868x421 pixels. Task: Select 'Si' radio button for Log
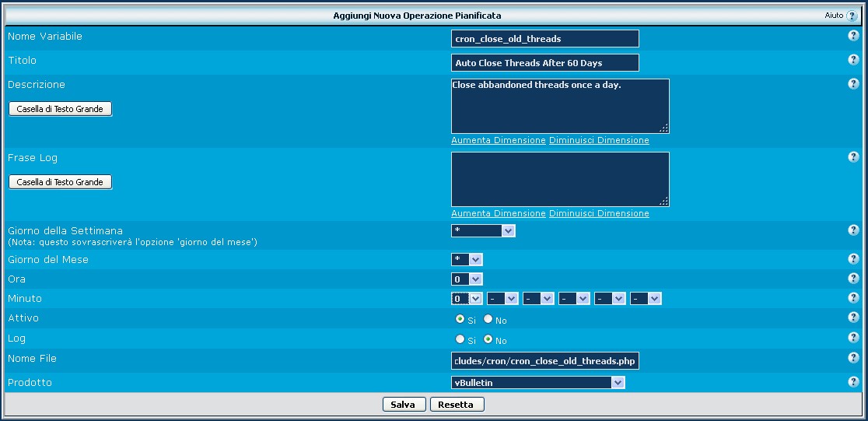click(x=460, y=339)
